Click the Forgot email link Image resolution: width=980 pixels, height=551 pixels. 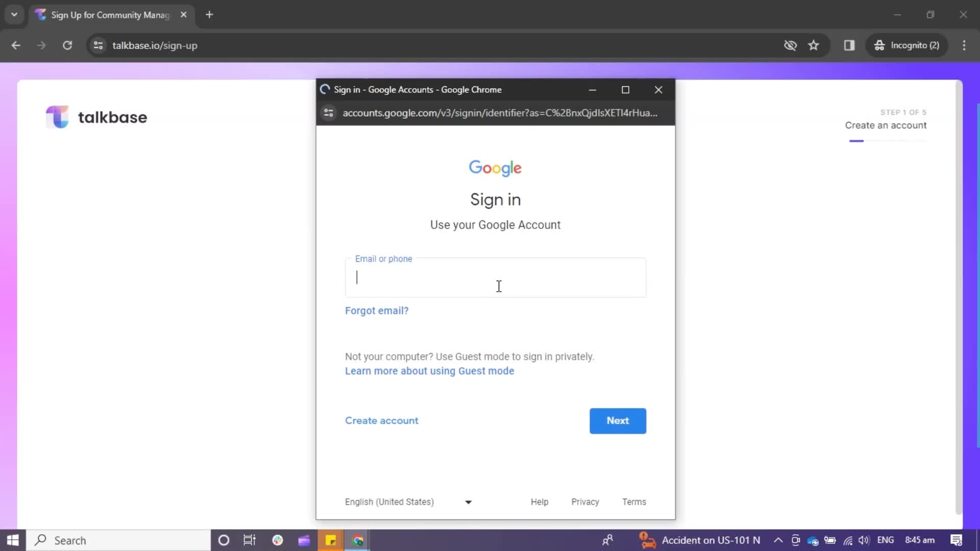(377, 310)
